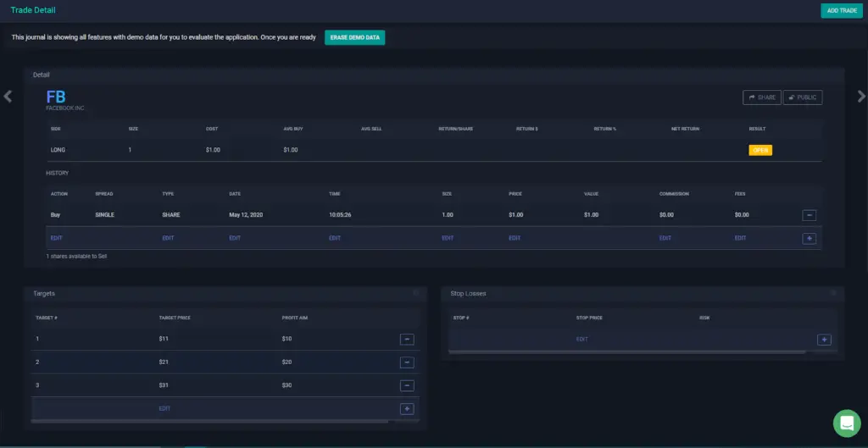868x448 pixels.
Task: Remove the Buy history entry
Action: coord(809,215)
